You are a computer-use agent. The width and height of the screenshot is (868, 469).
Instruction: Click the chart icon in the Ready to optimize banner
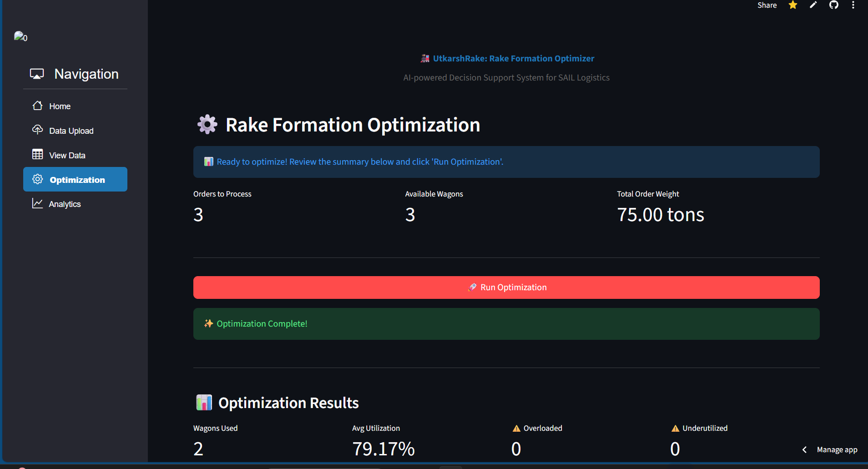pos(208,161)
